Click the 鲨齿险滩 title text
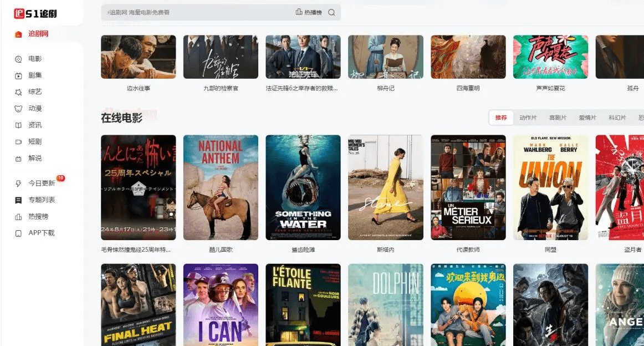This screenshot has height=346, width=644. pyautogui.click(x=303, y=250)
